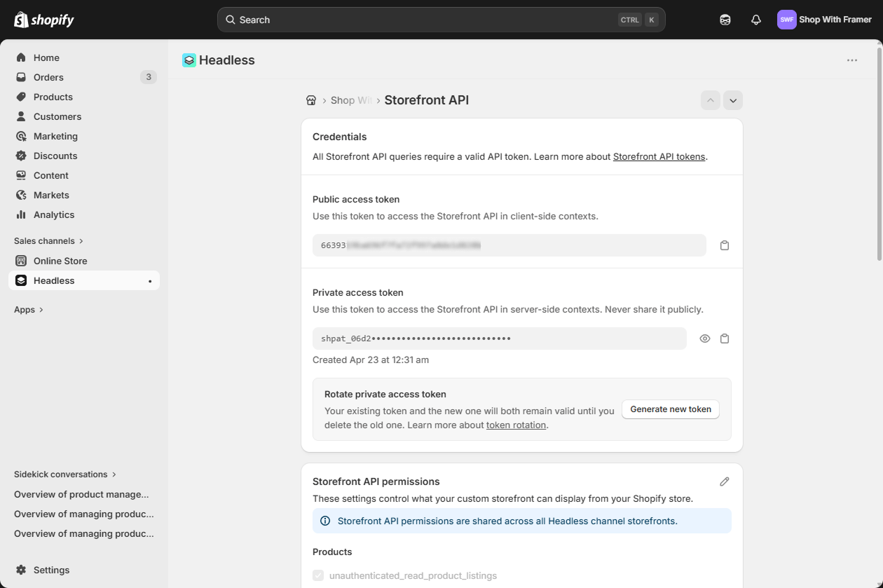Expand Sidekick conversations section
The width and height of the screenshot is (883, 588).
(x=65, y=474)
